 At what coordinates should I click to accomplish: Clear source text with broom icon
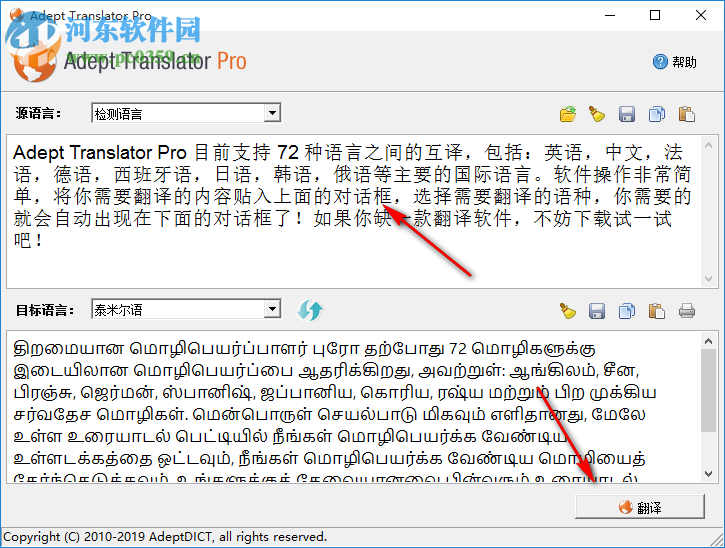point(597,114)
